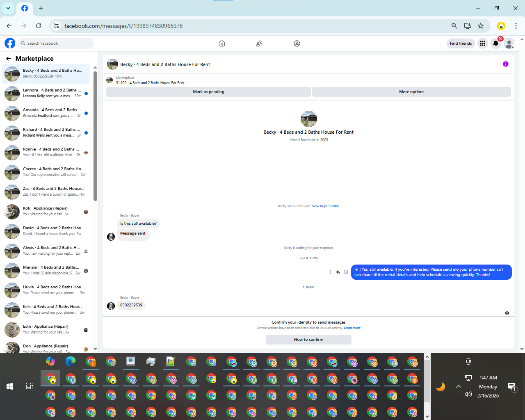This screenshot has height=420, width=525.
Task: Launch Microsoft Edge from the taskbar
Action: click(71, 361)
